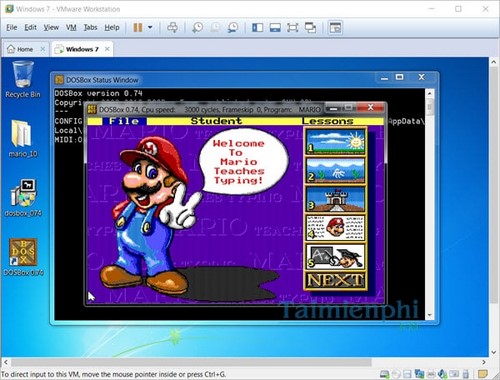Choose lesson 1 sunny outdoor thumbnail
This screenshot has width=500, height=380.
coord(335,141)
